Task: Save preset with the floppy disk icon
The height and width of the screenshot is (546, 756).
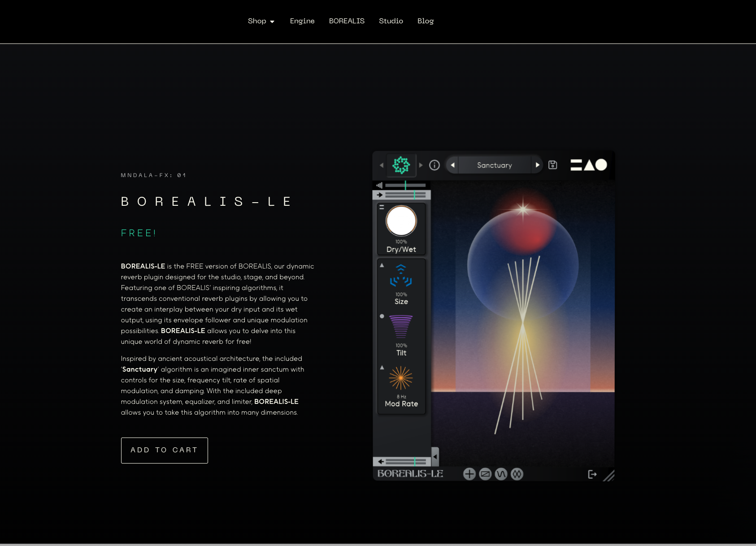Action: 553,165
